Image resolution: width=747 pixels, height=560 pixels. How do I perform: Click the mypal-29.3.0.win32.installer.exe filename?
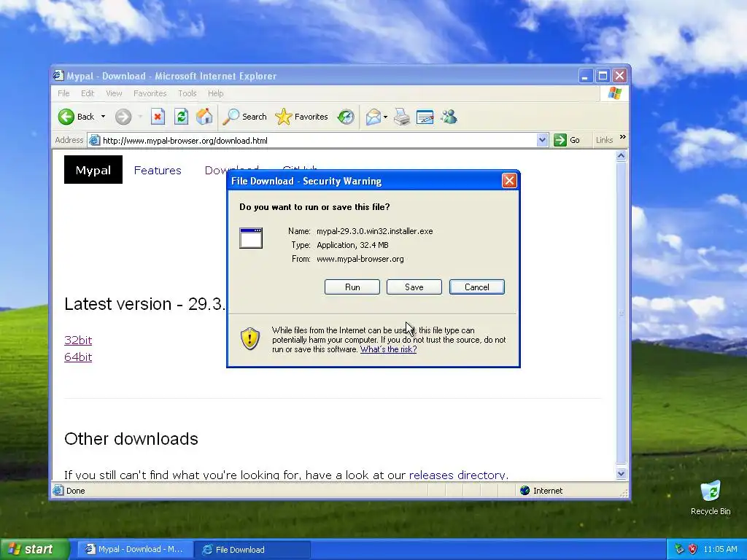coord(374,231)
